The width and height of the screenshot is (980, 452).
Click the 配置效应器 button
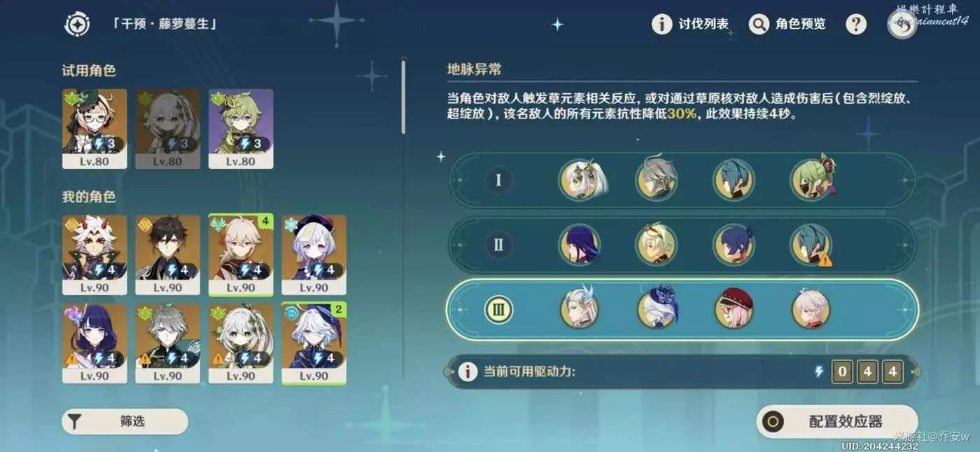[x=837, y=422]
